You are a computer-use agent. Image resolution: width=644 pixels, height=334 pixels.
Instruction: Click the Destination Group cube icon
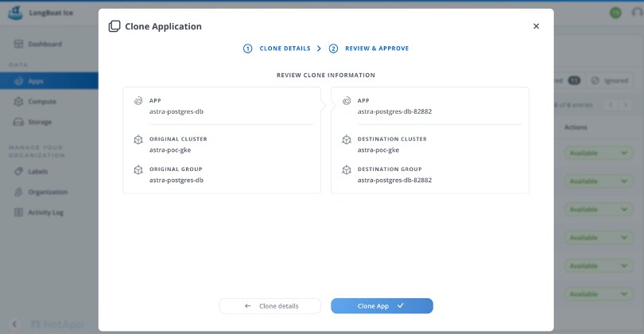(x=346, y=169)
